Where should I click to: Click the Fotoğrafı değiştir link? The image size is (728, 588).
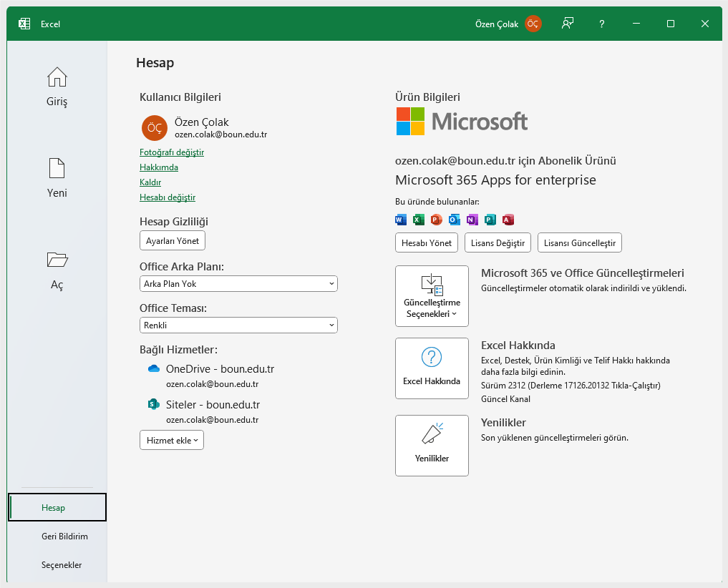click(x=172, y=152)
